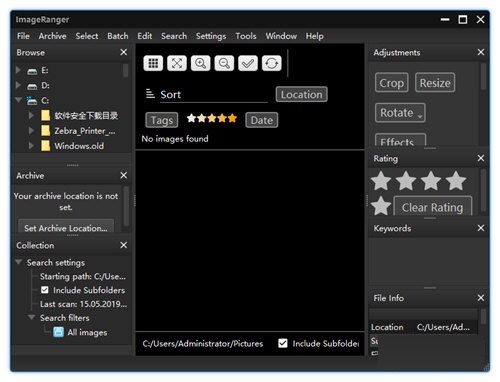Open the Select menu
This screenshot has width=500, height=382.
[87, 36]
